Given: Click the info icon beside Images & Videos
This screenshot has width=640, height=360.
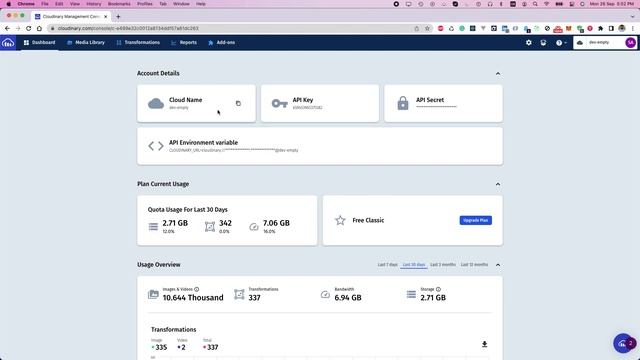Looking at the screenshot, I should 196,289.
